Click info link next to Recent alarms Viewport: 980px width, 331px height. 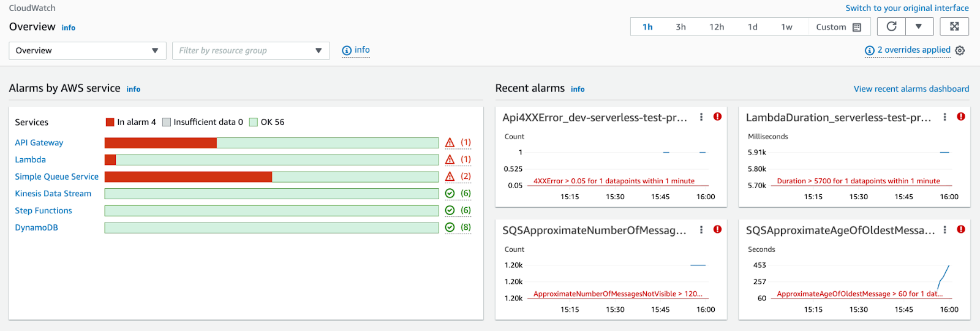(578, 89)
